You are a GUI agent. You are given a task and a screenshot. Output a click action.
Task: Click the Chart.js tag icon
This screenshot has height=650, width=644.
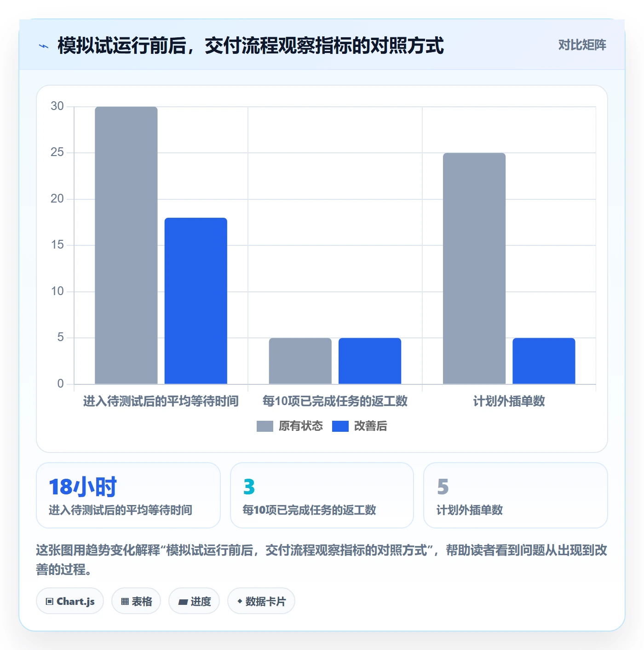tap(50, 601)
